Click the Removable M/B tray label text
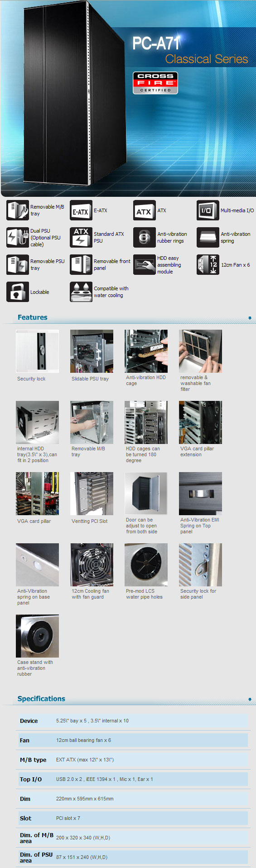The height and width of the screenshot is (868, 256). pos(47,210)
